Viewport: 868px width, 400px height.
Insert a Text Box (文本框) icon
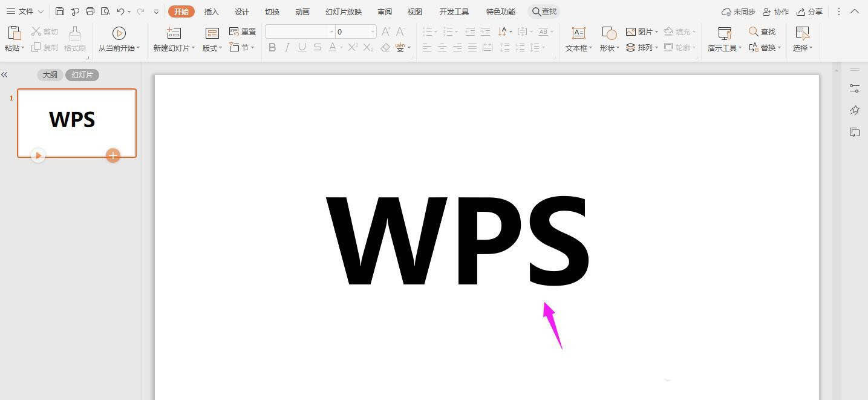pos(578,33)
